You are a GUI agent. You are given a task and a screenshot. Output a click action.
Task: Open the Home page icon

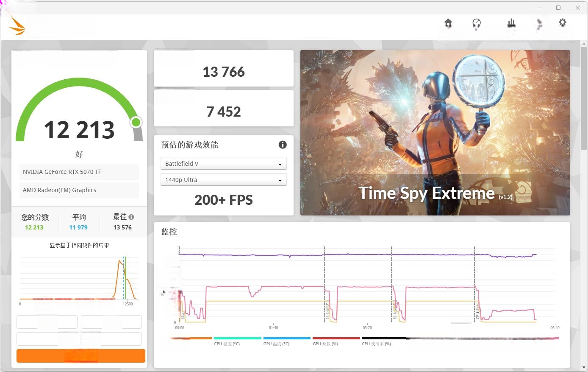pos(448,23)
